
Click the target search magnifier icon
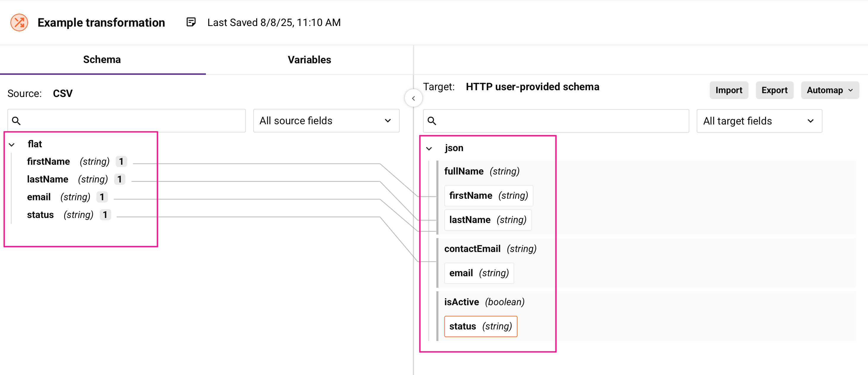[432, 121]
